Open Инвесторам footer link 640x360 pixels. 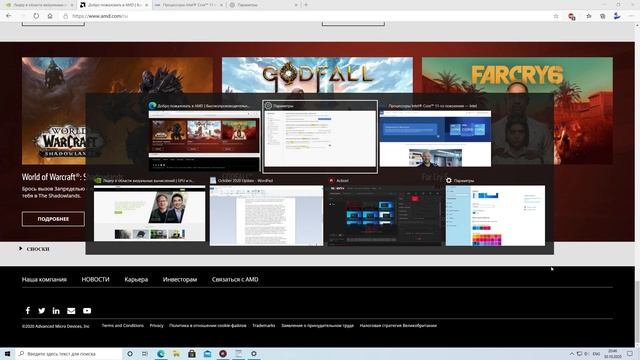tap(180, 279)
